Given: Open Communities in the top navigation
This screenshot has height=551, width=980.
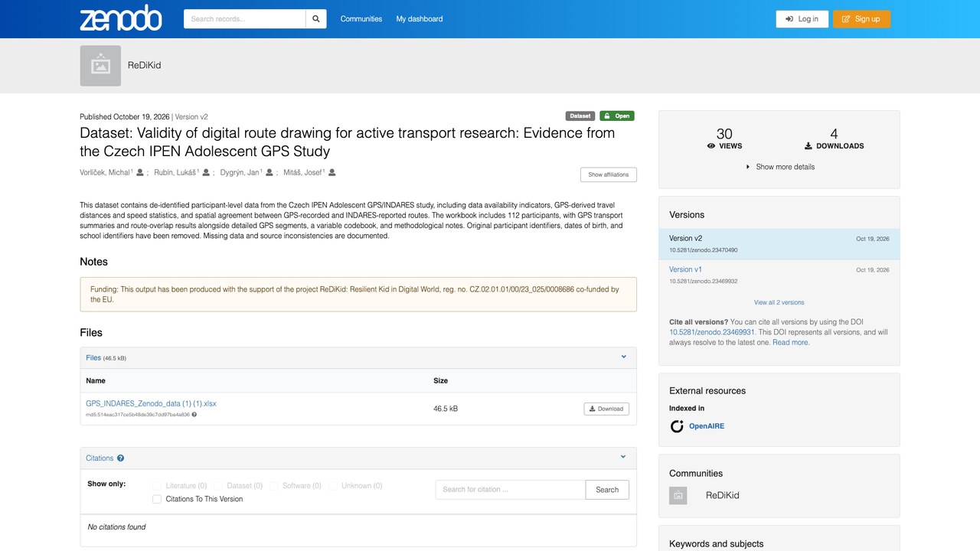Looking at the screenshot, I should point(361,19).
